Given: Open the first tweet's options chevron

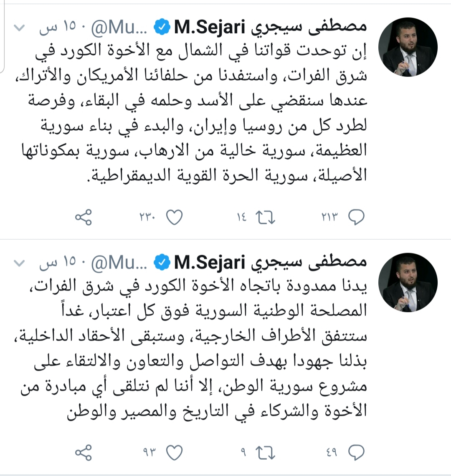Looking at the screenshot, I should point(20,28).
